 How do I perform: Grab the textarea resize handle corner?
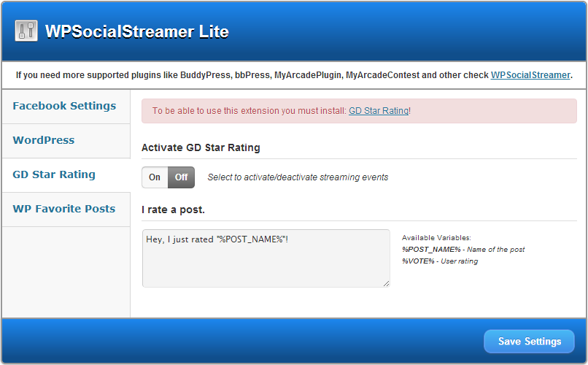(x=386, y=283)
